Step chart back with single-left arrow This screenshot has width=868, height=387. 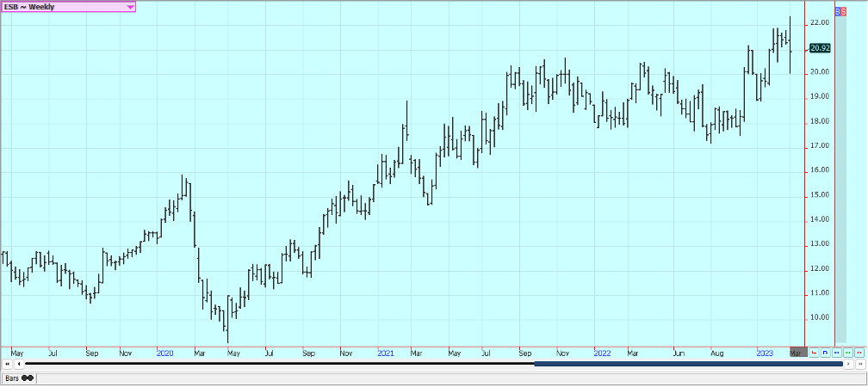[18, 364]
